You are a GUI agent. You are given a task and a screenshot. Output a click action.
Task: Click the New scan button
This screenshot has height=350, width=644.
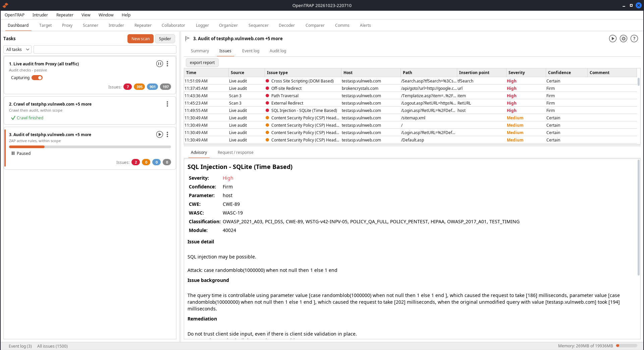141,39
